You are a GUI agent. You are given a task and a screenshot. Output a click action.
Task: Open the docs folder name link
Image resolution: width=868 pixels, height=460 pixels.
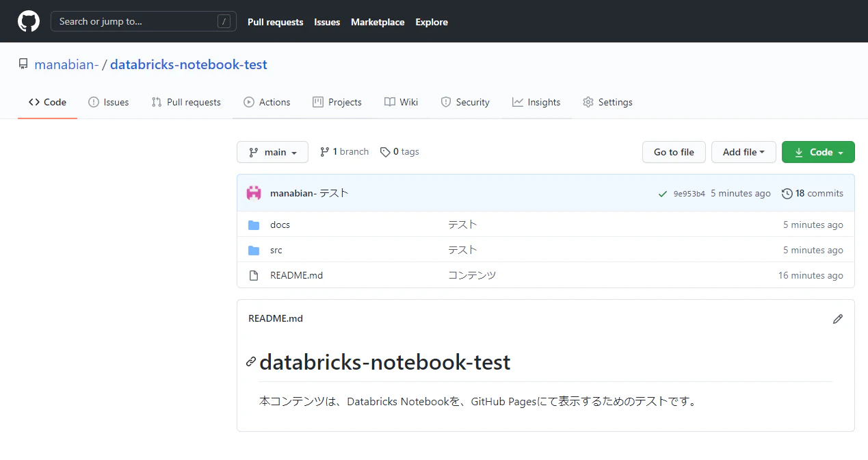[280, 225]
